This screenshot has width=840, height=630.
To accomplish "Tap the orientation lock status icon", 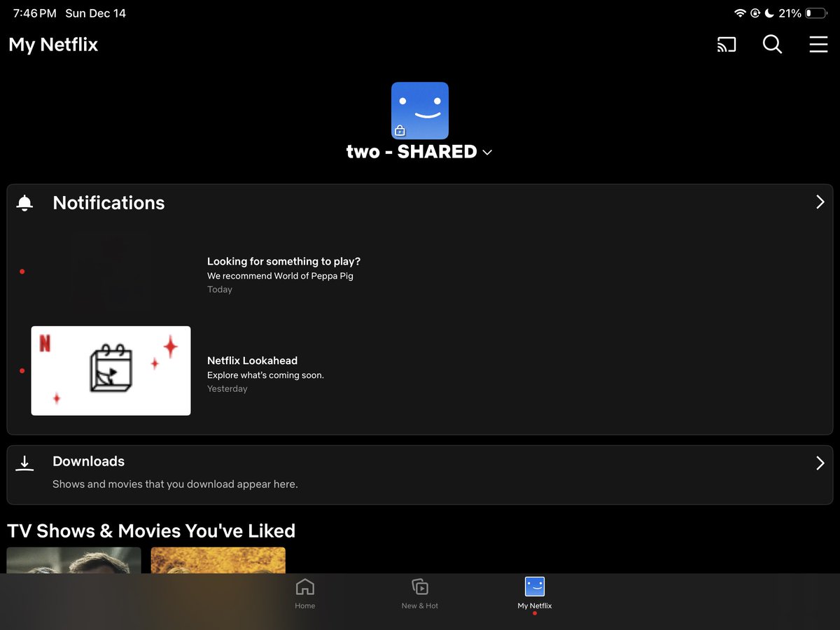I will [x=755, y=13].
